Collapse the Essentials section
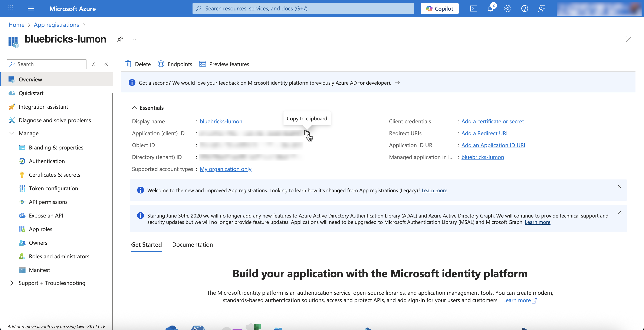The width and height of the screenshot is (644, 330). [135, 108]
